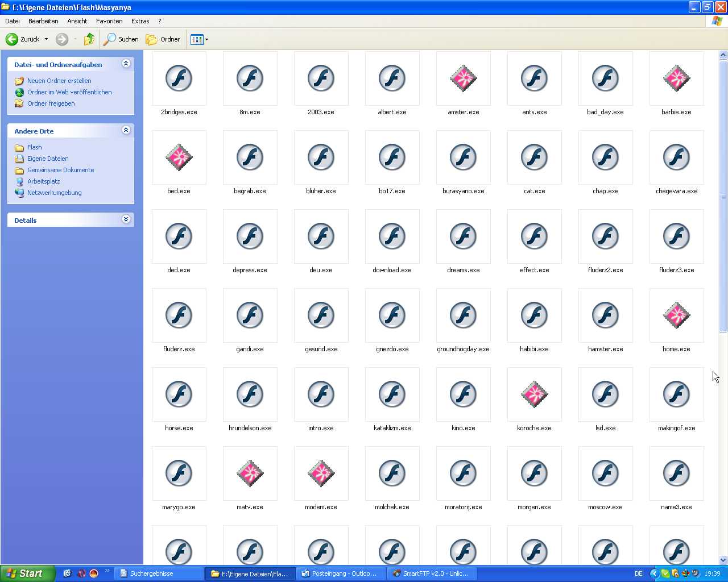Click Ordner freigeben link
This screenshot has width=728, height=582.
(x=51, y=103)
